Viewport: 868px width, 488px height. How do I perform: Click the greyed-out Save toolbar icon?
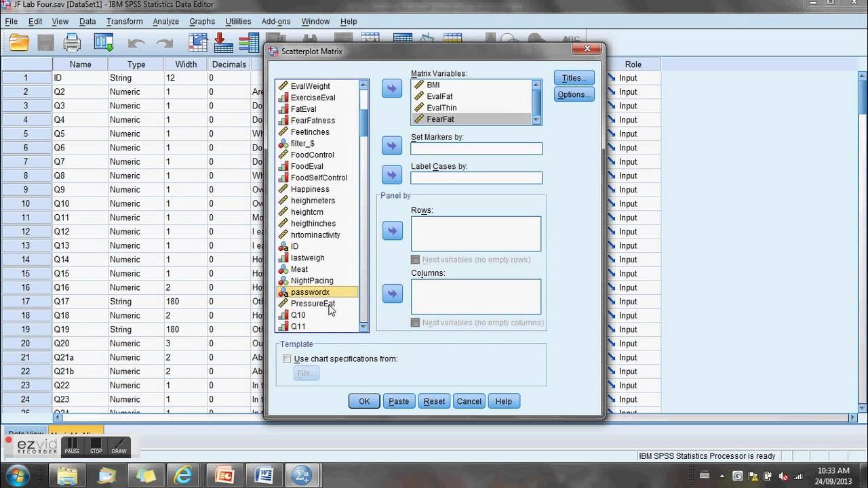45,43
